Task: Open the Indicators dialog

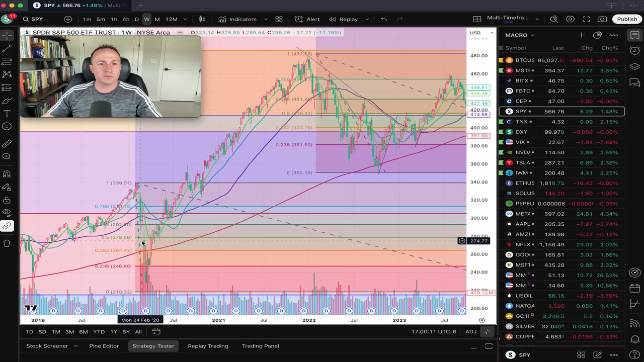Action: coord(237,19)
